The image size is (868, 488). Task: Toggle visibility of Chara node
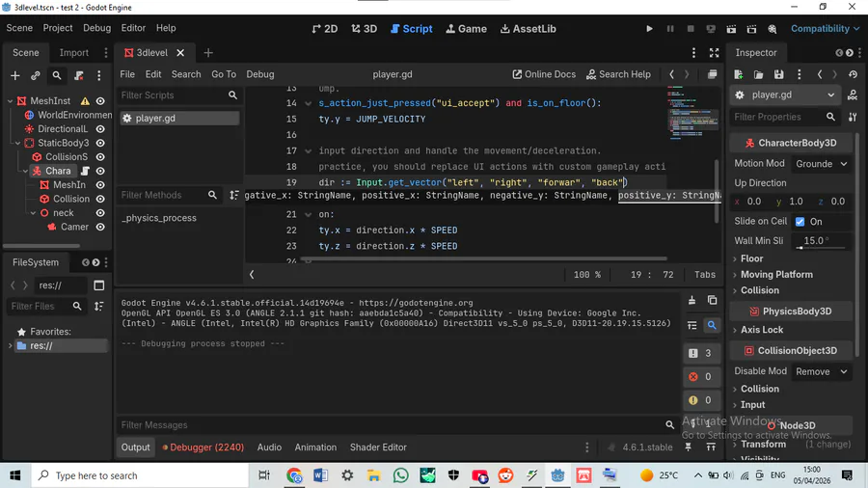pos(100,171)
